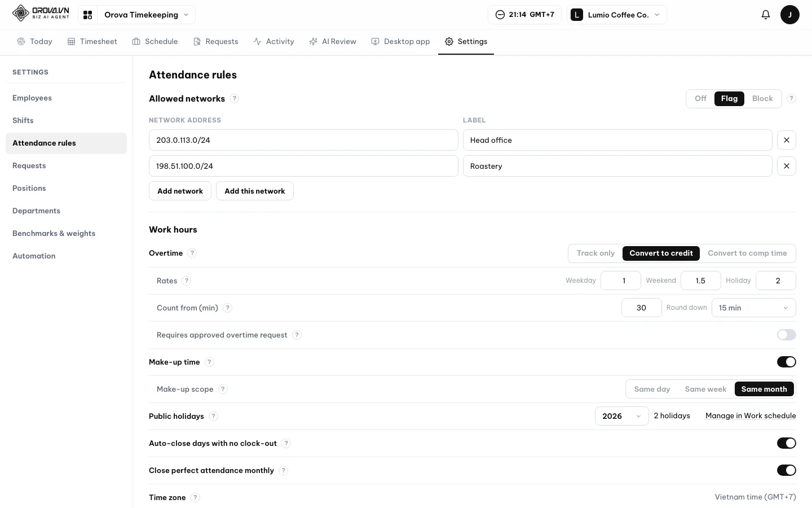Open the Desktop app tab
This screenshot has width=812, height=508.
click(400, 42)
